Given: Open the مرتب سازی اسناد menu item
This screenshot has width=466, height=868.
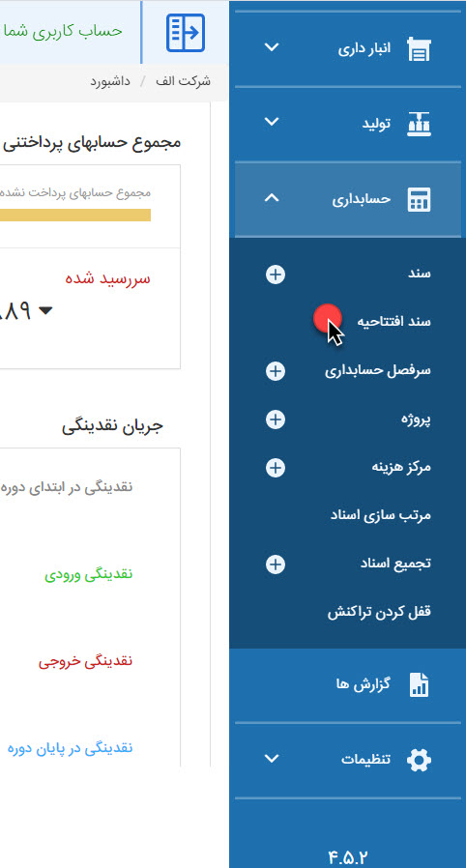Looking at the screenshot, I should pos(381,516).
